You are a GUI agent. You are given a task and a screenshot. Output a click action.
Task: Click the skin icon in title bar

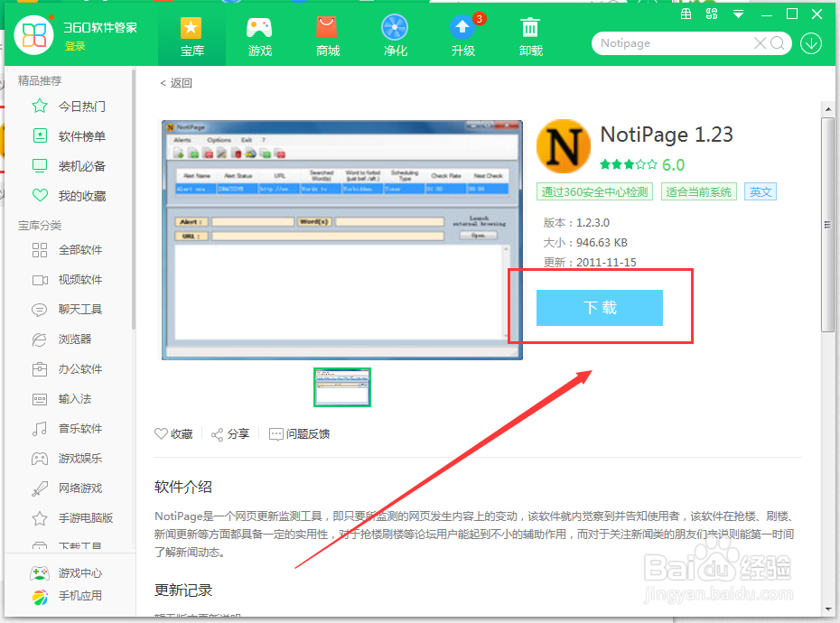686,14
